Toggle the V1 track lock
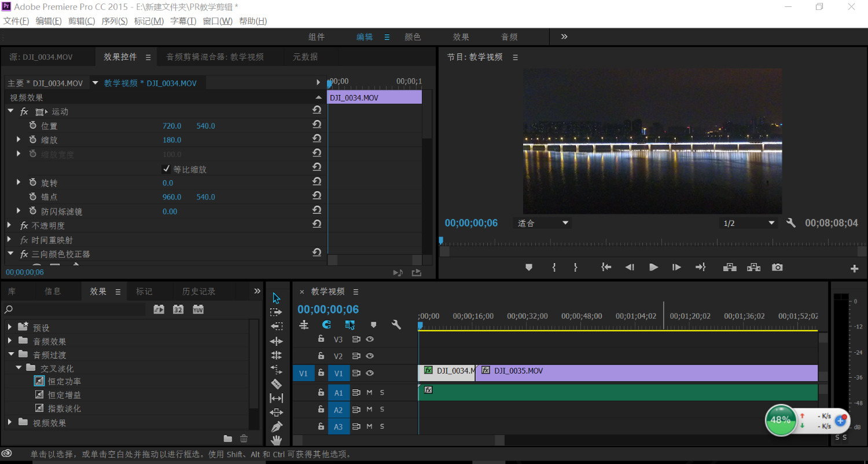 [x=321, y=373]
